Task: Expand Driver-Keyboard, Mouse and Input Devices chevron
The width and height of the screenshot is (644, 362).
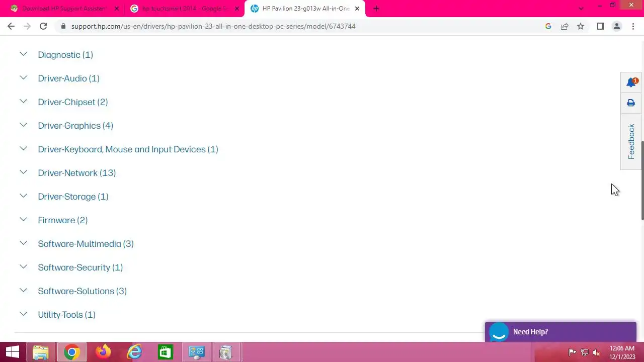Action: (x=23, y=148)
